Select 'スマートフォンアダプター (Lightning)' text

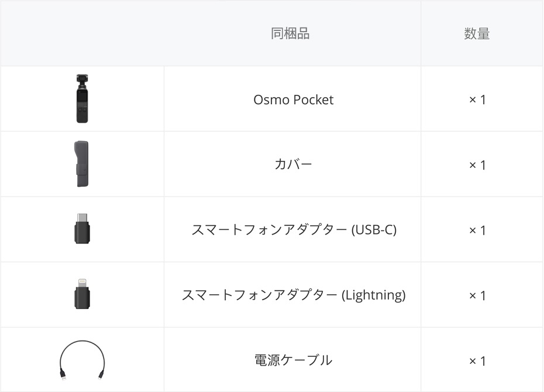tap(294, 295)
